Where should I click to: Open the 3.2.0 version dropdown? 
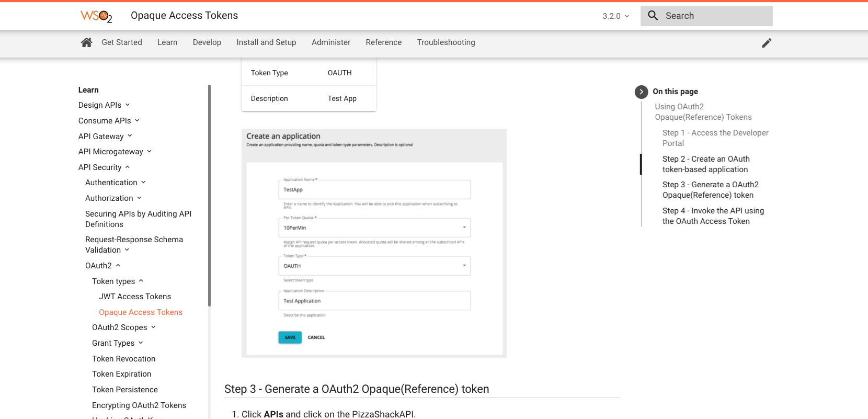coord(616,16)
